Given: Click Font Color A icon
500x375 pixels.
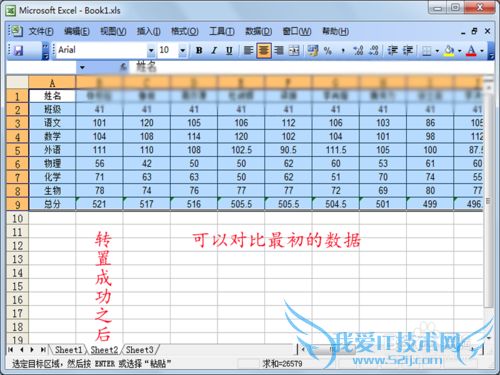Looking at the screenshot, I should (x=471, y=51).
